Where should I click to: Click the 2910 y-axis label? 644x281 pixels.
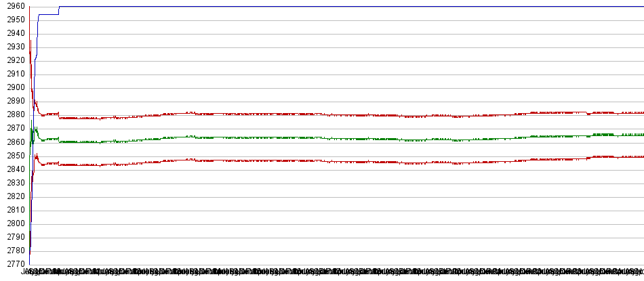(13, 74)
